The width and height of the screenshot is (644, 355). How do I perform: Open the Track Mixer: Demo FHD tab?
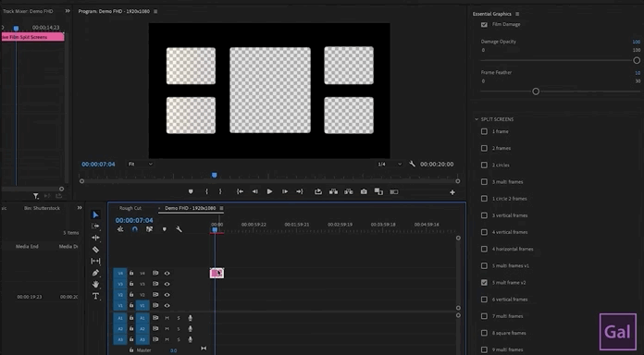coord(28,11)
